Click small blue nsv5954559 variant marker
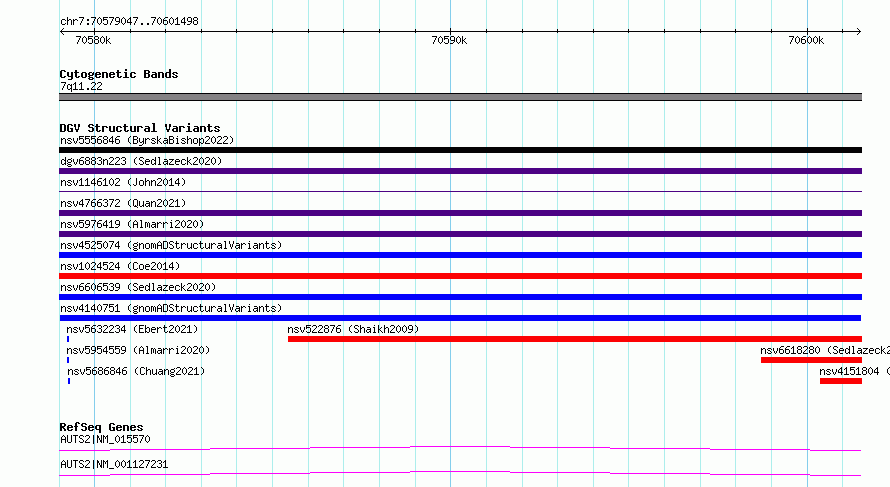Viewport: 890px width, 487px height. point(68,360)
